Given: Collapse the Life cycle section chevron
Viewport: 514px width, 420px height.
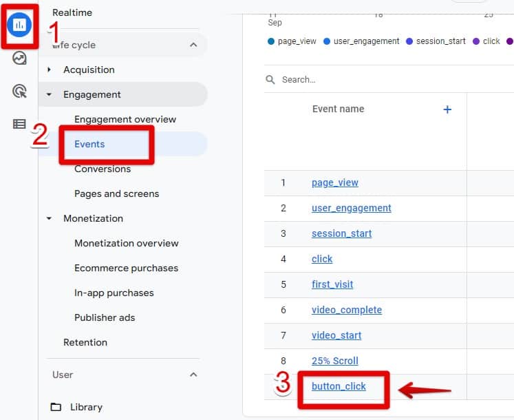Looking at the screenshot, I should [x=193, y=45].
